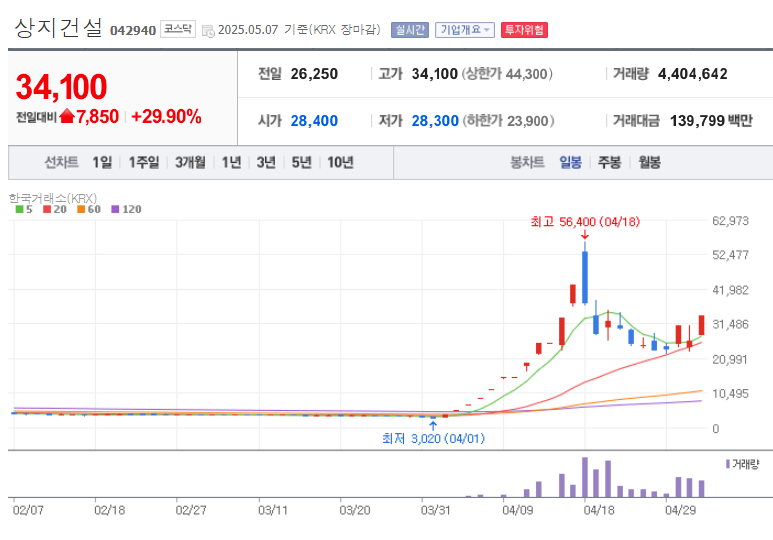
Task: Click the 최저 3,020 (04/01) marker
Action: point(433,438)
